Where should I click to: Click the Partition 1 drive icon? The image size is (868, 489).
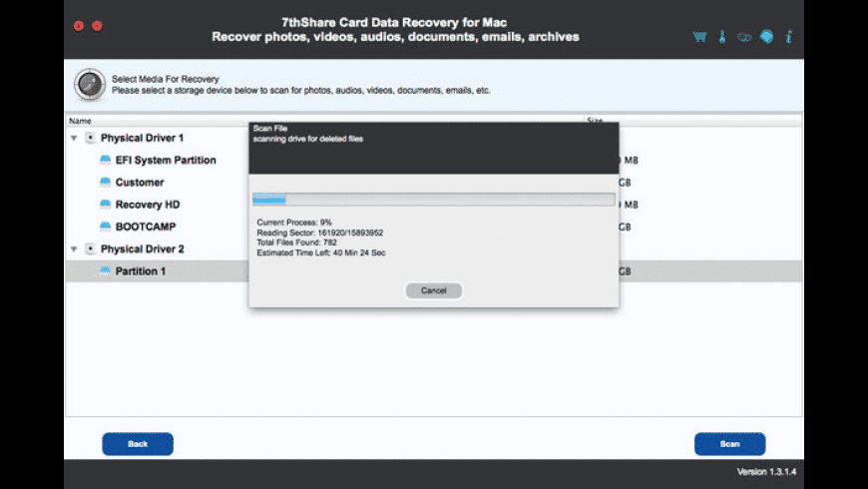tap(105, 270)
